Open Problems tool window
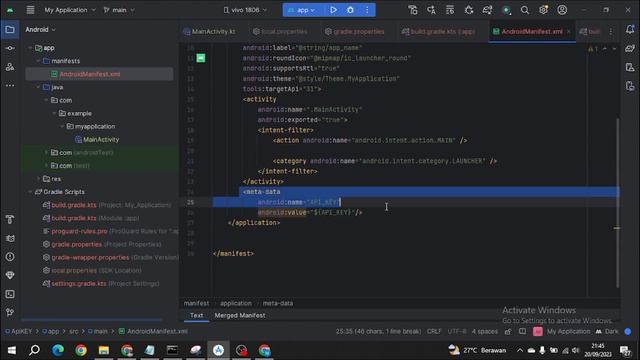This screenshot has width=640, height=360. click(10, 257)
